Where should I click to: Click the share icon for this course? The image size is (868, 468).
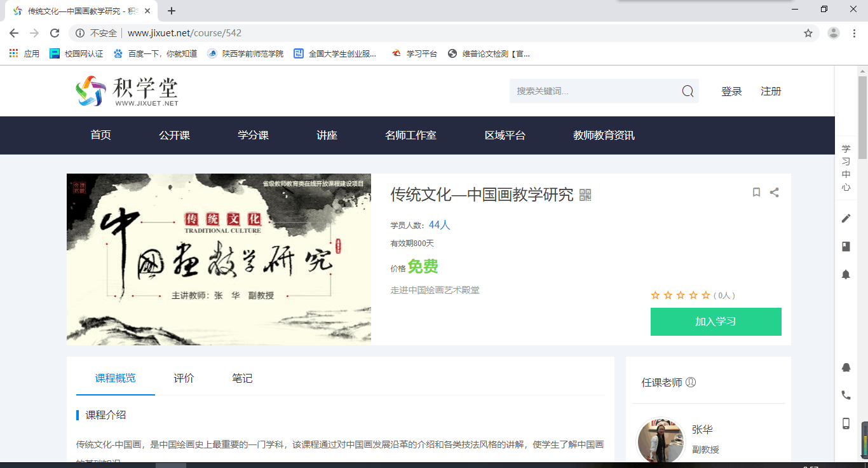[x=774, y=192]
